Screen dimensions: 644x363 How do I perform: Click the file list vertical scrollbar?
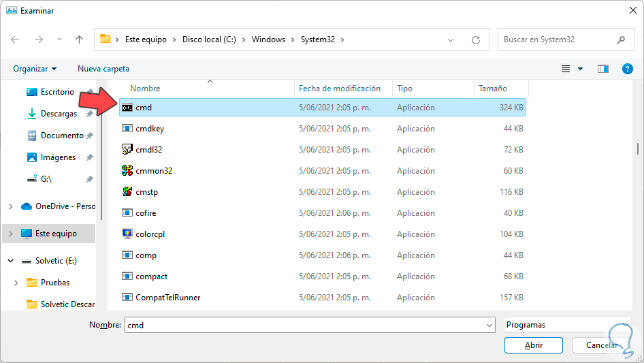coord(637,148)
